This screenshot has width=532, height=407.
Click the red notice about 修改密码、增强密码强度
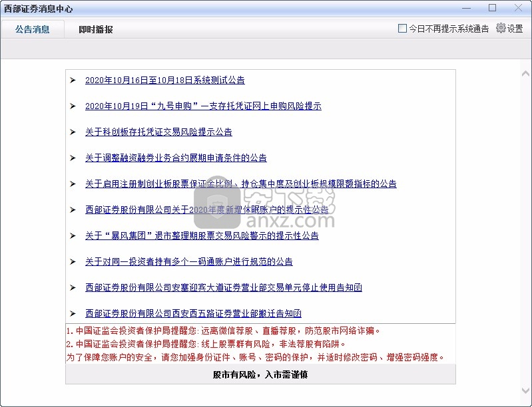pyautogui.click(x=256, y=358)
